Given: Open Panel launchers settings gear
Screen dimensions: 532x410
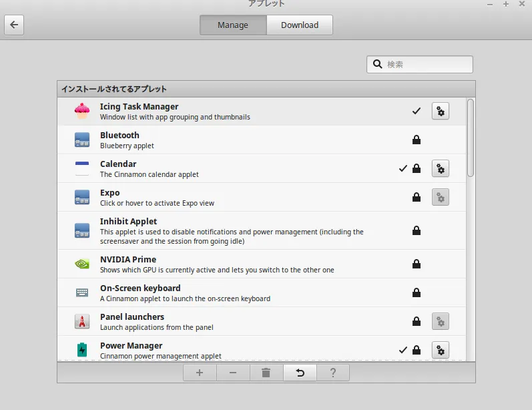Looking at the screenshot, I should [441, 321].
